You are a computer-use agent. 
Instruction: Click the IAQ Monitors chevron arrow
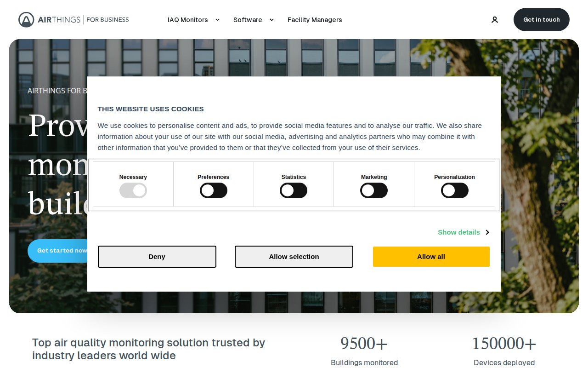[x=217, y=20]
